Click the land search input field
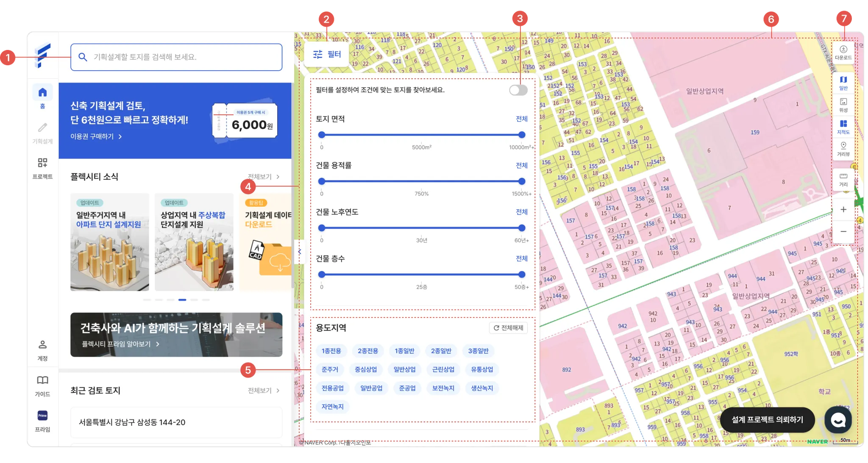The height and width of the screenshot is (463, 868). point(176,57)
